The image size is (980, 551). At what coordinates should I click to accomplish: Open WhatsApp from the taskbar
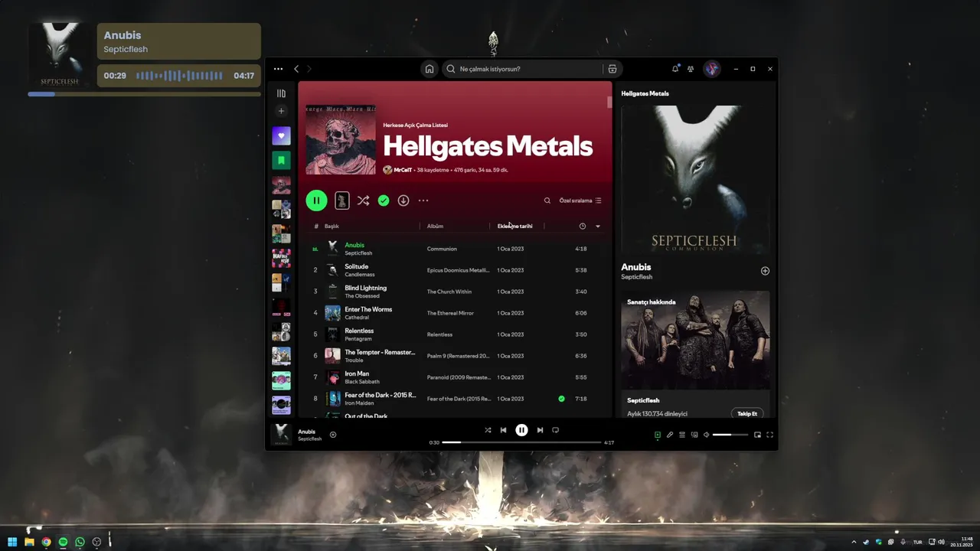point(80,542)
